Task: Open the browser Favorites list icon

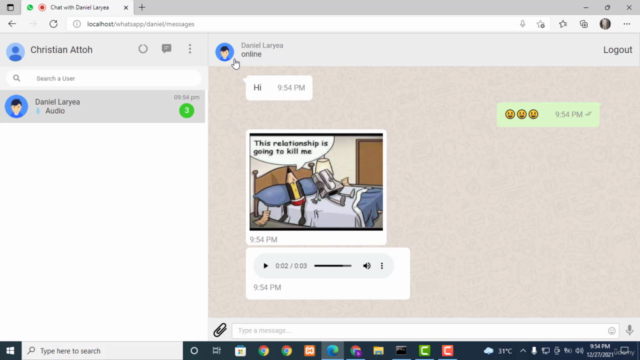Action: click(x=563, y=24)
